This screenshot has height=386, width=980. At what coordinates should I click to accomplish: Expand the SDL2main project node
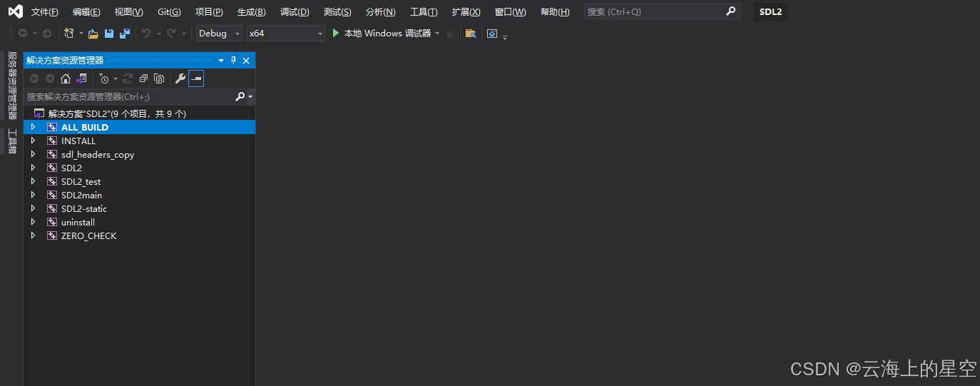click(x=33, y=195)
